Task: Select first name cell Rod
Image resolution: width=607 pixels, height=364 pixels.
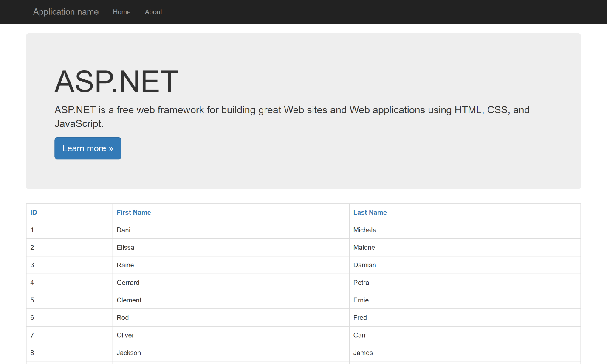Action: (231, 318)
